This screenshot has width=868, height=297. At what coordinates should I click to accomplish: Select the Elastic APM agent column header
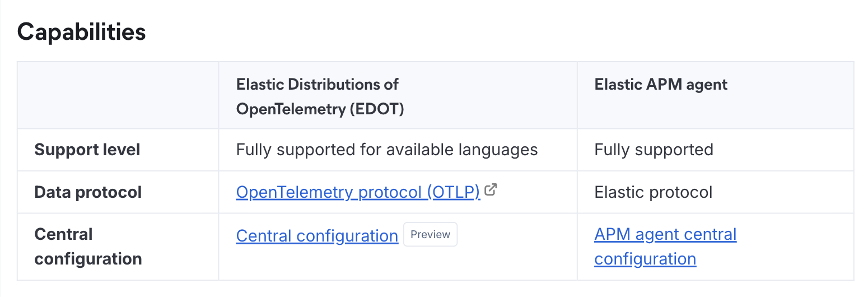(661, 85)
